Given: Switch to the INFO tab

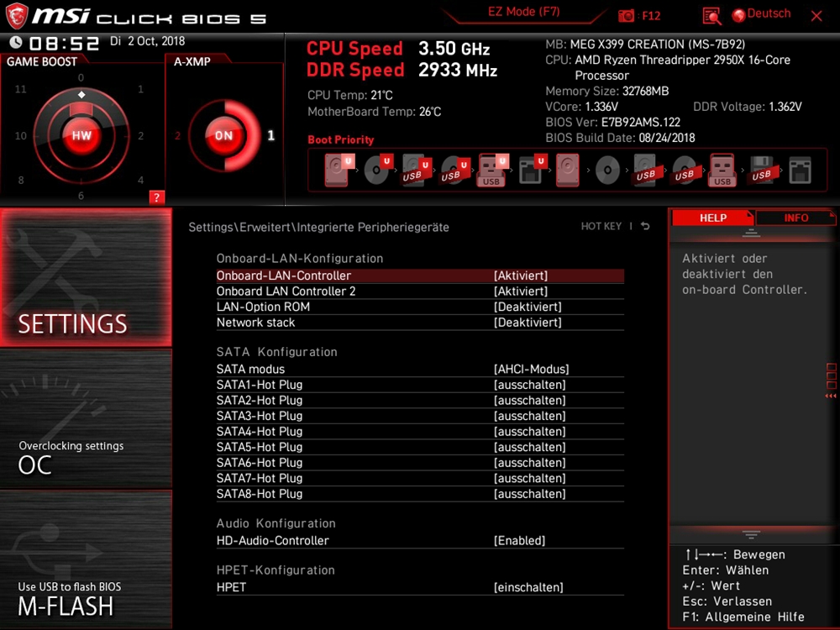Looking at the screenshot, I should (x=795, y=218).
